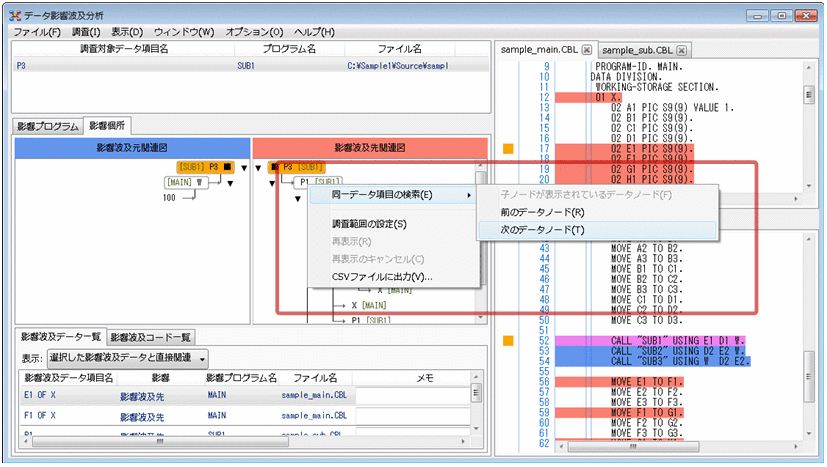The image size is (827, 467).
Task: Open the 影響波及データ一覧 tab
Action: point(60,336)
